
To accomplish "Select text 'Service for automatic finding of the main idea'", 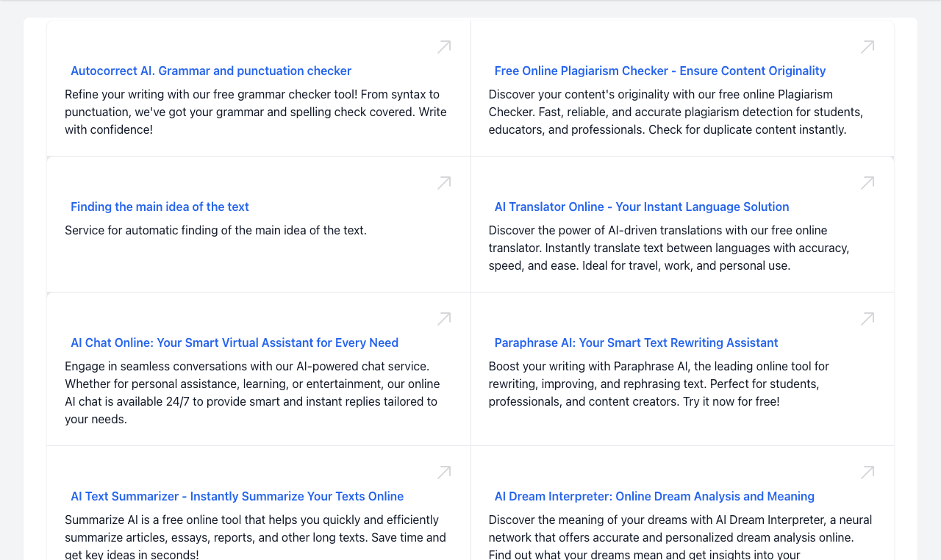I will click(215, 231).
